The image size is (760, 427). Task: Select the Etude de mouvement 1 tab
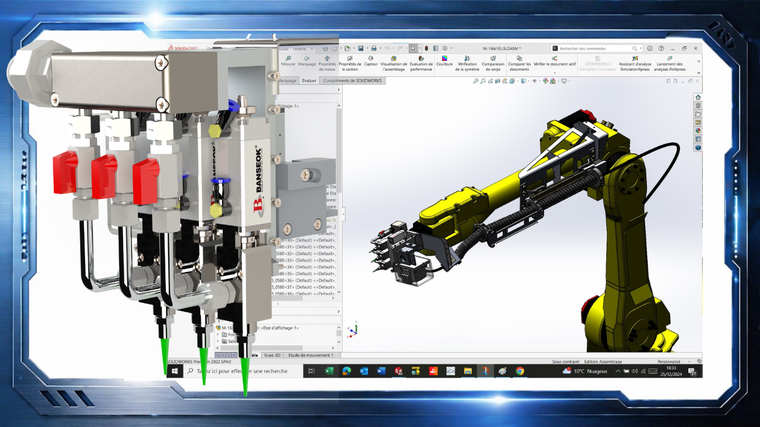tap(312, 355)
